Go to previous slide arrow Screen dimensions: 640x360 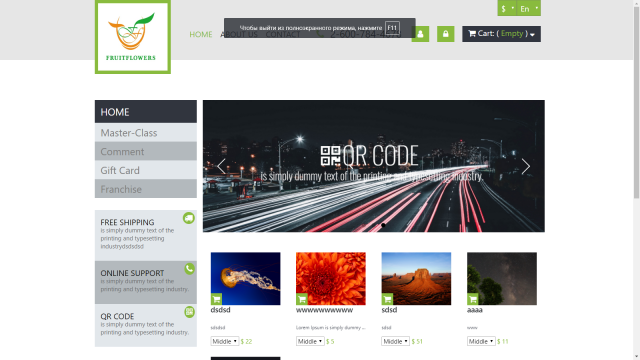point(221,166)
